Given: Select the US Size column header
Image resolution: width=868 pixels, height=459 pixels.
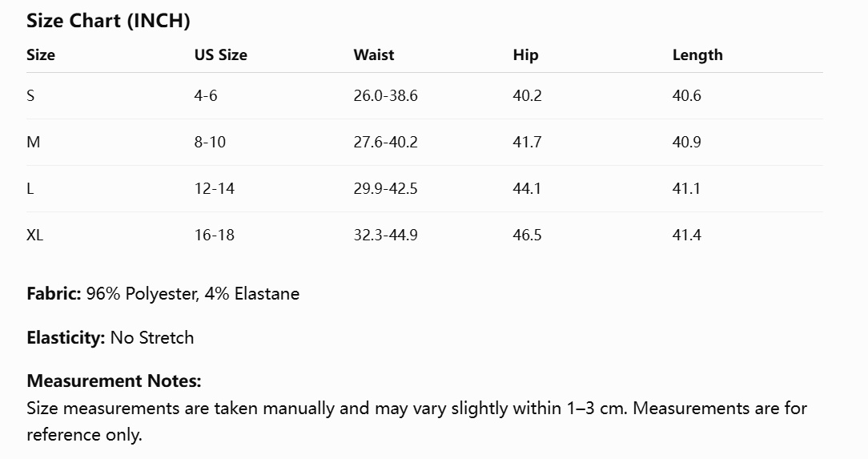Looking at the screenshot, I should coord(221,54).
